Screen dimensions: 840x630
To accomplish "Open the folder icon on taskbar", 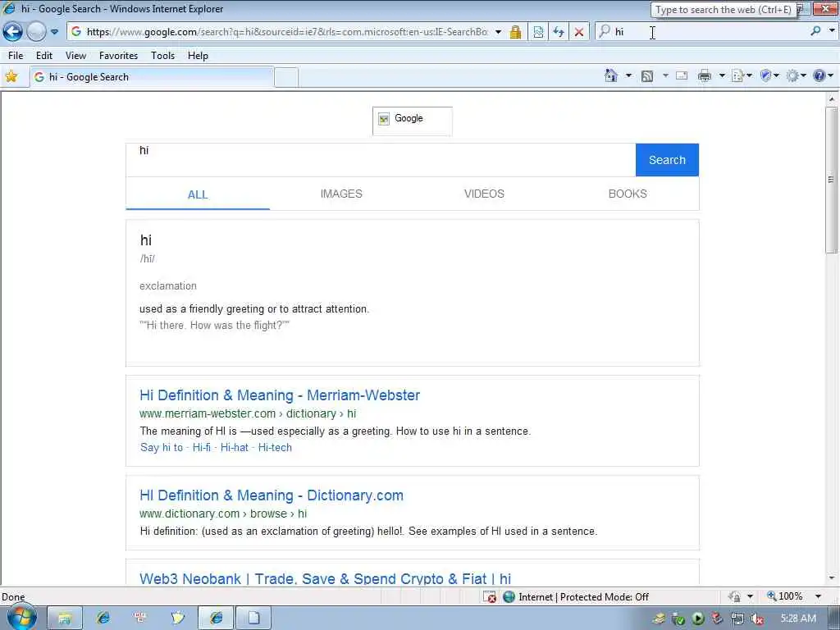I will pos(65,619).
